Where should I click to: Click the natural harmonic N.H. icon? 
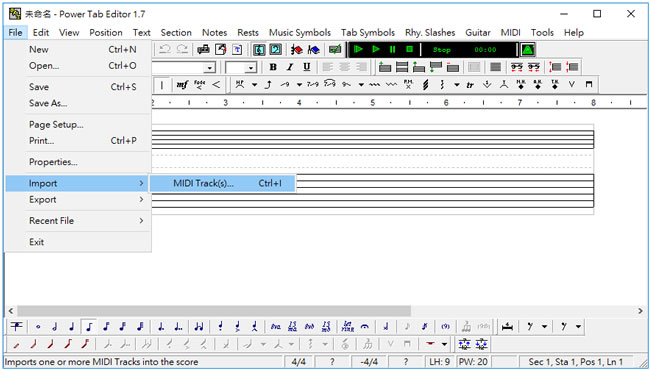coord(521,85)
